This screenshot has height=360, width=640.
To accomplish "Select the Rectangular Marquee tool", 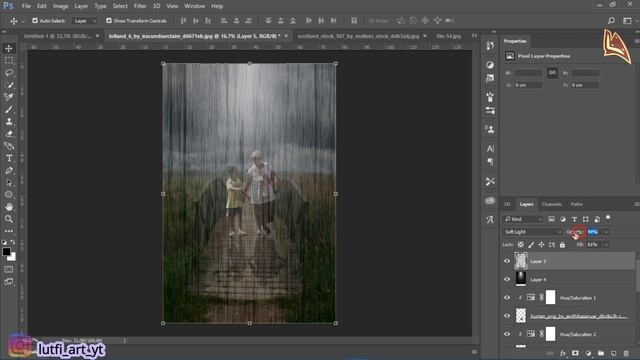I will [9, 61].
